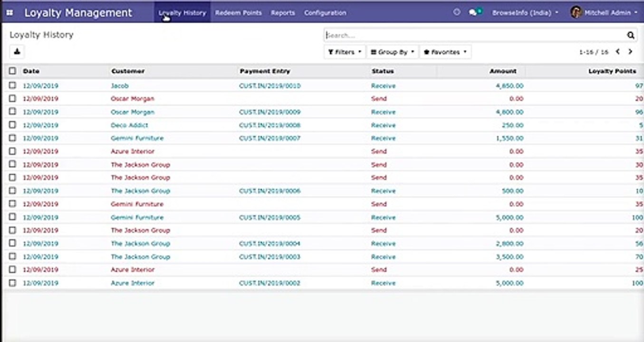The image size is (644, 342).
Task: Click payment entry CUST.IN/2019/0004
Action: [x=270, y=244]
